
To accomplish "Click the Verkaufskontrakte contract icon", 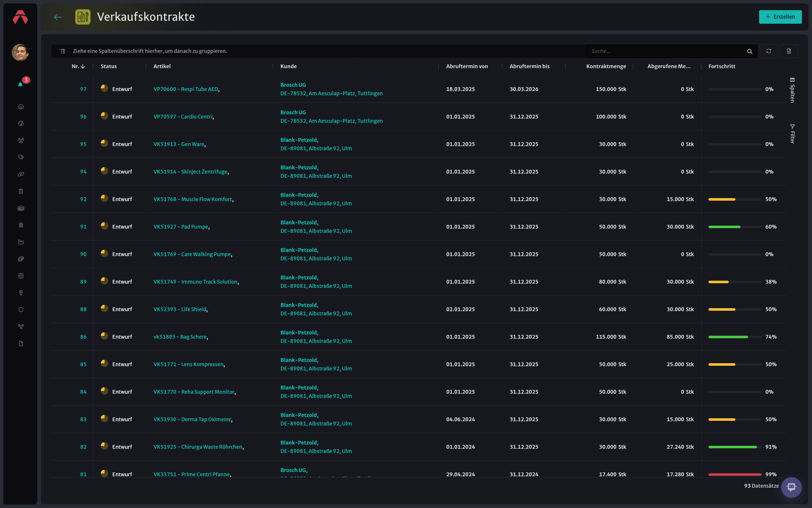I will 83,17.
